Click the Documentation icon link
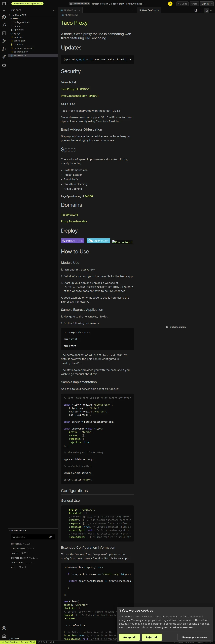 (x=176, y=327)
